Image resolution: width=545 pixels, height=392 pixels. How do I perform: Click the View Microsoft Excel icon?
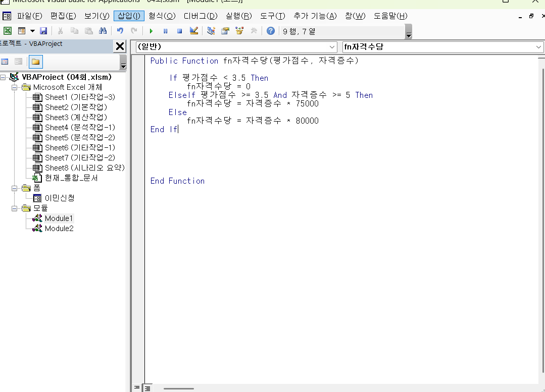pos(8,31)
